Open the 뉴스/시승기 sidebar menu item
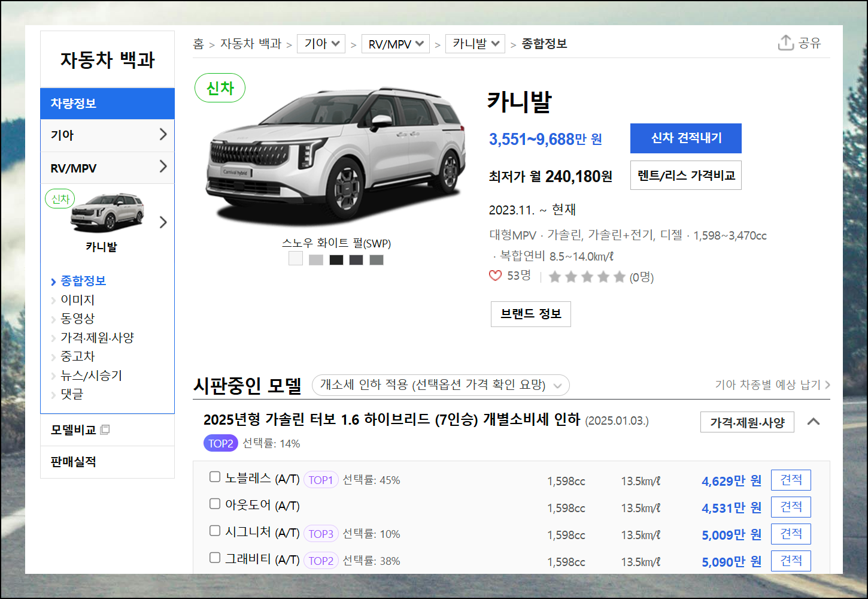Screen dimensions: 868x599 click(91, 375)
